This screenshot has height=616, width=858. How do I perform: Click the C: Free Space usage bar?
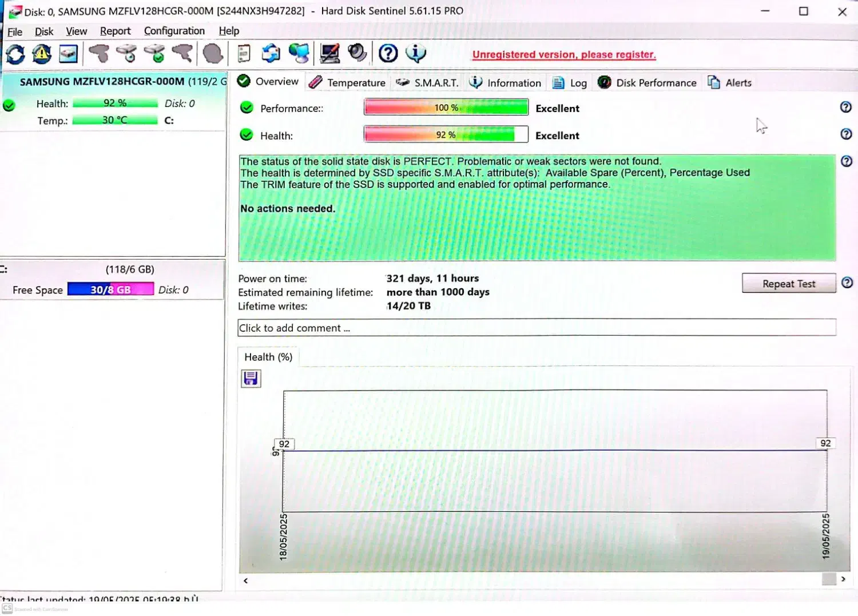coord(110,289)
